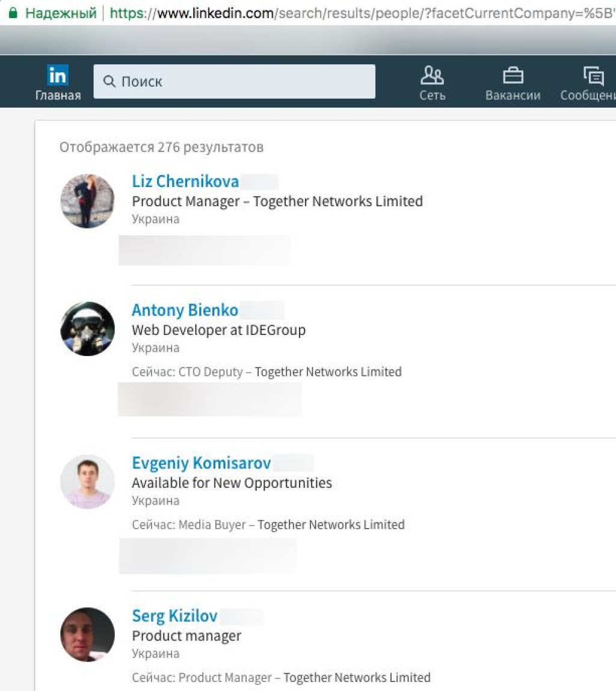
Task: Click the LinkedIn logo icon
Action: tap(58, 75)
